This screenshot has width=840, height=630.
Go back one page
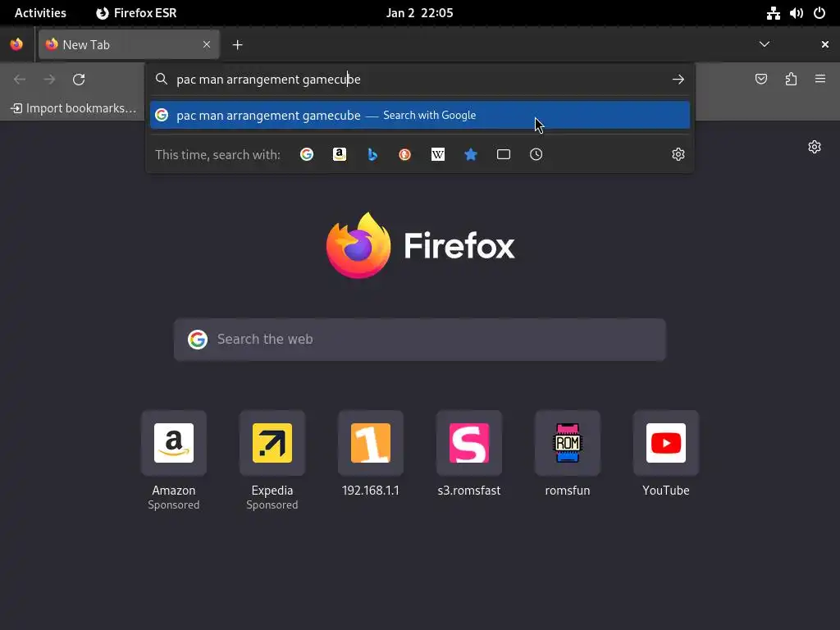click(20, 80)
